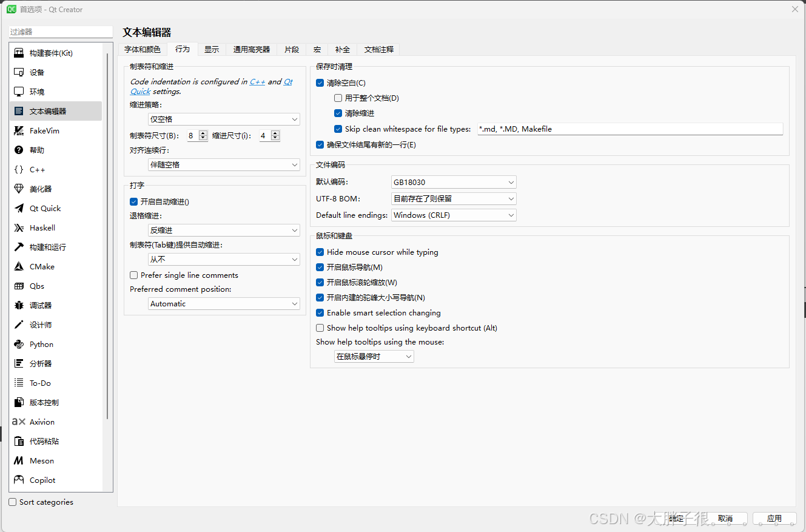Enable Sort categories at the bottom
This screenshot has width=806, height=532.
click(x=13, y=502)
